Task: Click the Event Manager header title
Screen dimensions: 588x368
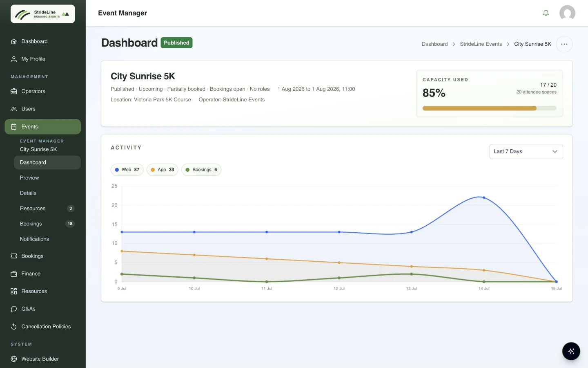Action: tap(122, 13)
